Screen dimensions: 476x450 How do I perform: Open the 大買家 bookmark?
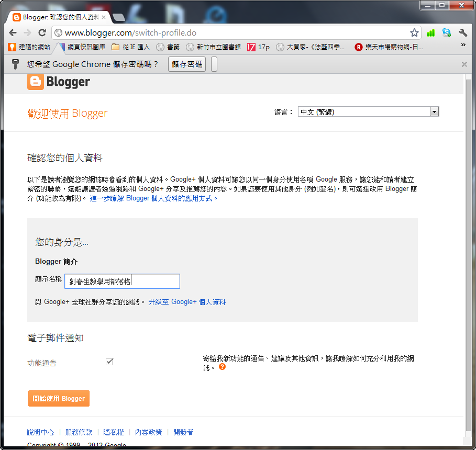click(310, 47)
